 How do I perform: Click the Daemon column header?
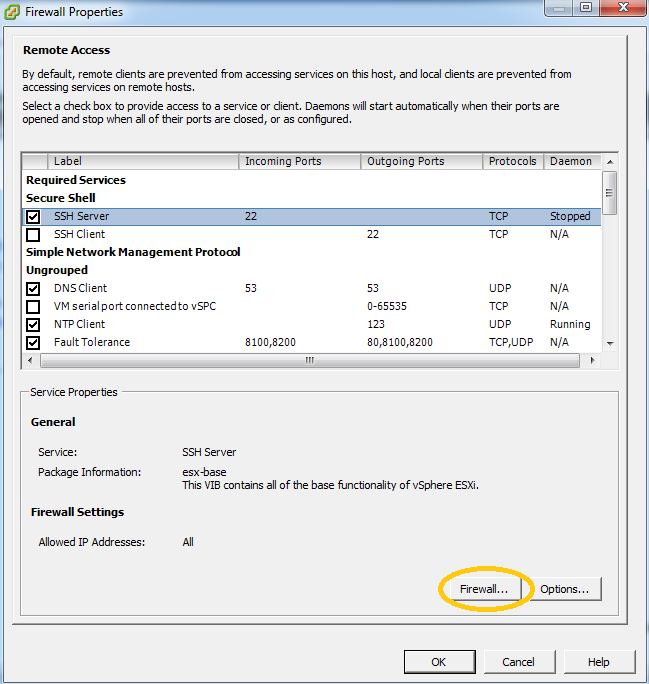point(572,161)
